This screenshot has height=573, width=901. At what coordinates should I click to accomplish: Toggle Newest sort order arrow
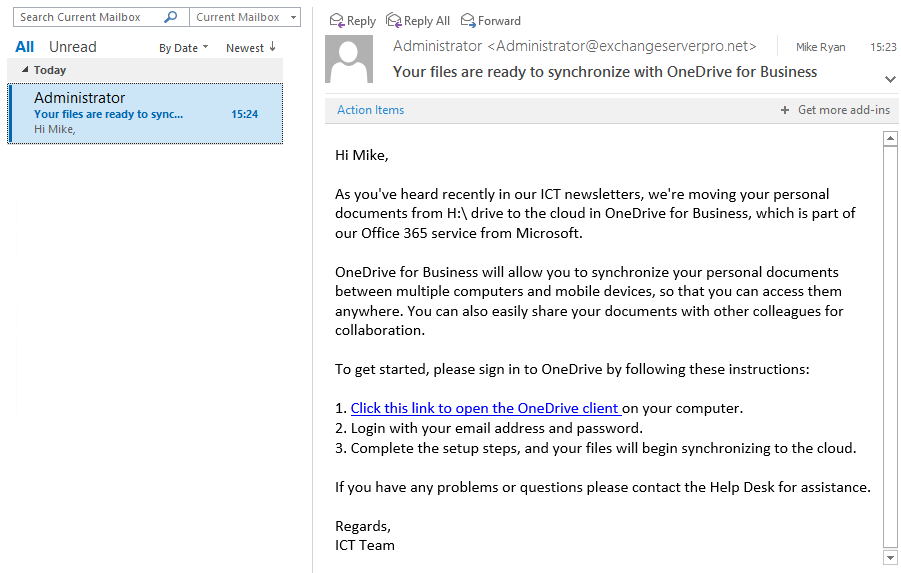[272, 47]
